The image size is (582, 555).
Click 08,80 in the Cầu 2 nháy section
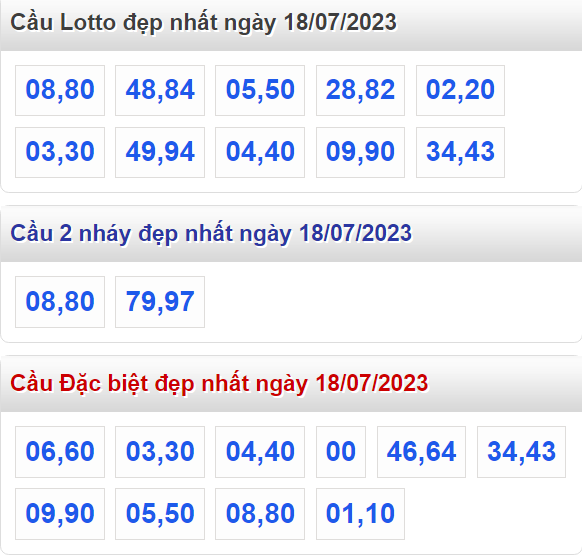click(x=60, y=302)
